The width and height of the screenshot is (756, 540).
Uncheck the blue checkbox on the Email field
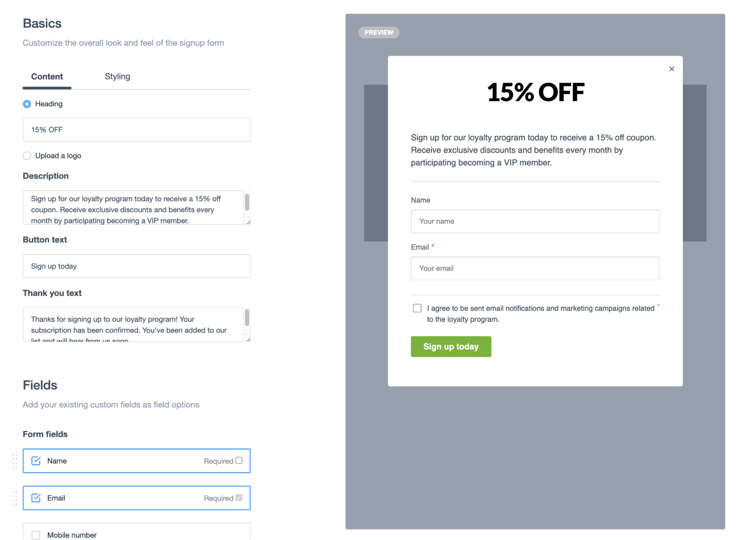pyautogui.click(x=36, y=498)
